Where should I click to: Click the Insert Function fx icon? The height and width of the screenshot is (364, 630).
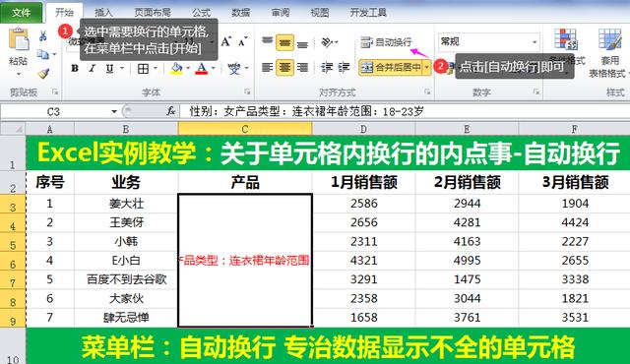[x=171, y=111]
